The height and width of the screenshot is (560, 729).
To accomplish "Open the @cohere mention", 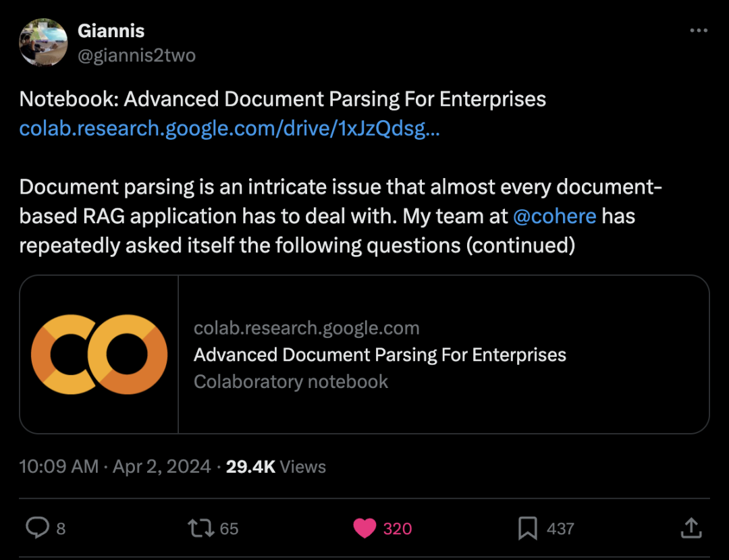I will (555, 216).
